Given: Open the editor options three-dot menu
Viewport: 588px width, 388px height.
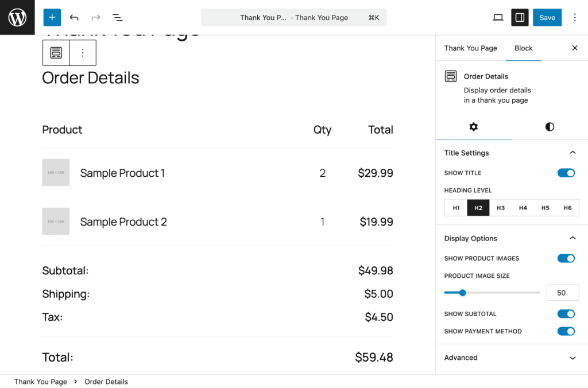Looking at the screenshot, I should click(x=575, y=17).
